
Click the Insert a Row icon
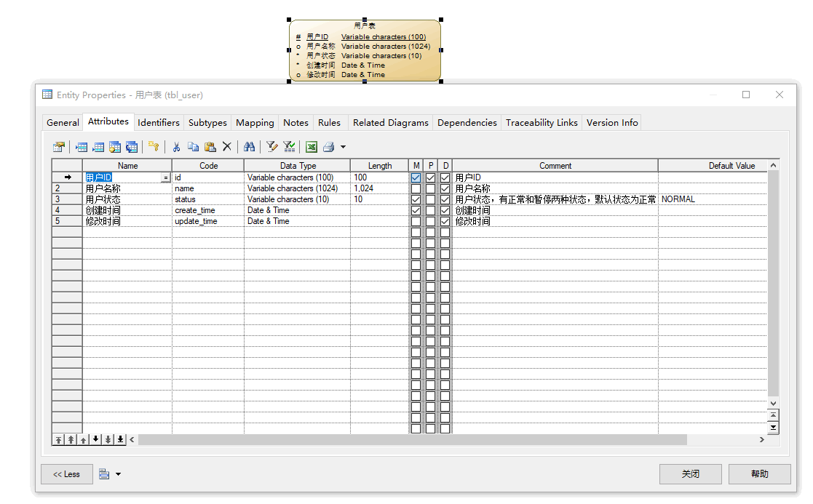[82, 147]
